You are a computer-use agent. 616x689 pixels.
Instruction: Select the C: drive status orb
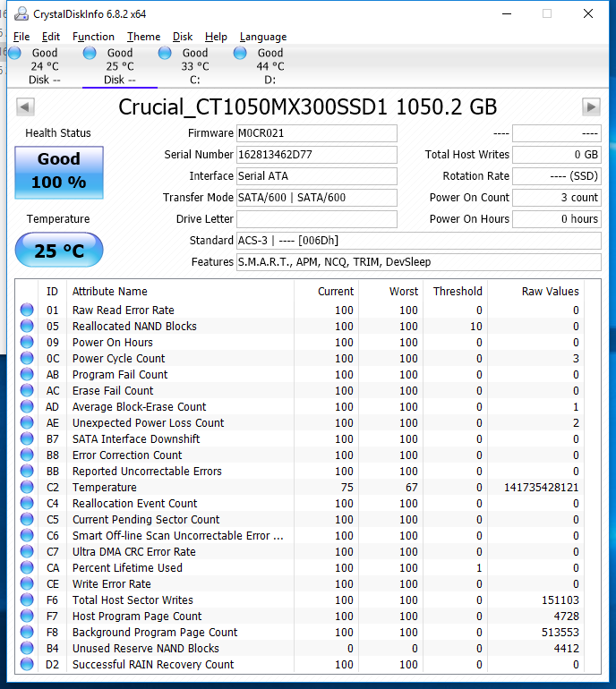pyautogui.click(x=166, y=54)
